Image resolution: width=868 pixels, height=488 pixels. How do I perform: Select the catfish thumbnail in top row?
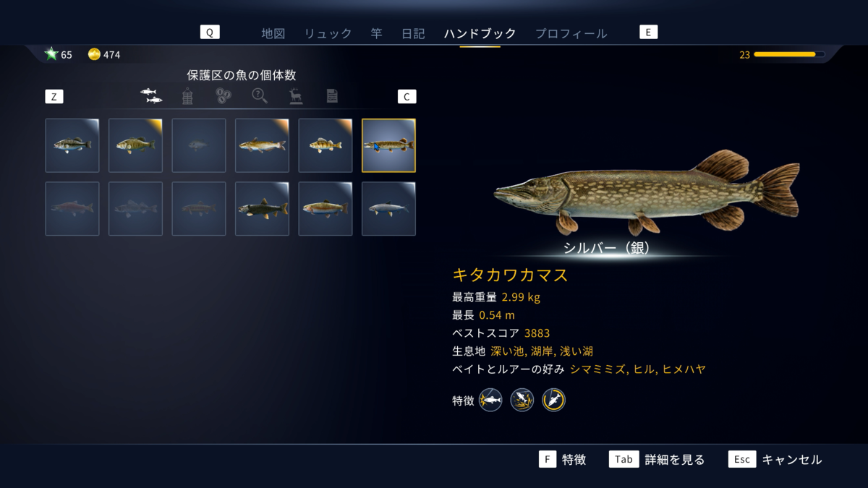(262, 145)
